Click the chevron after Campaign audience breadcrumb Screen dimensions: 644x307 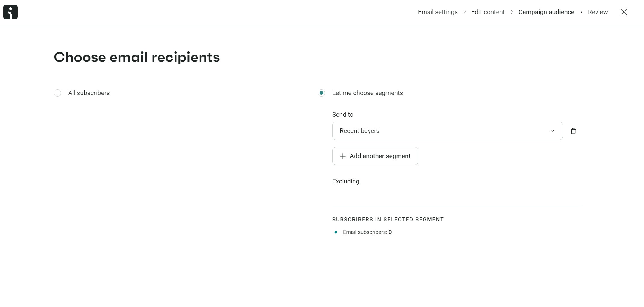tap(581, 12)
